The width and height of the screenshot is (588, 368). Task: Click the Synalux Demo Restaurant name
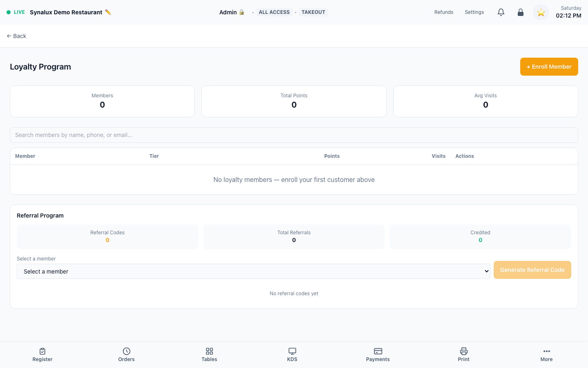pos(66,12)
